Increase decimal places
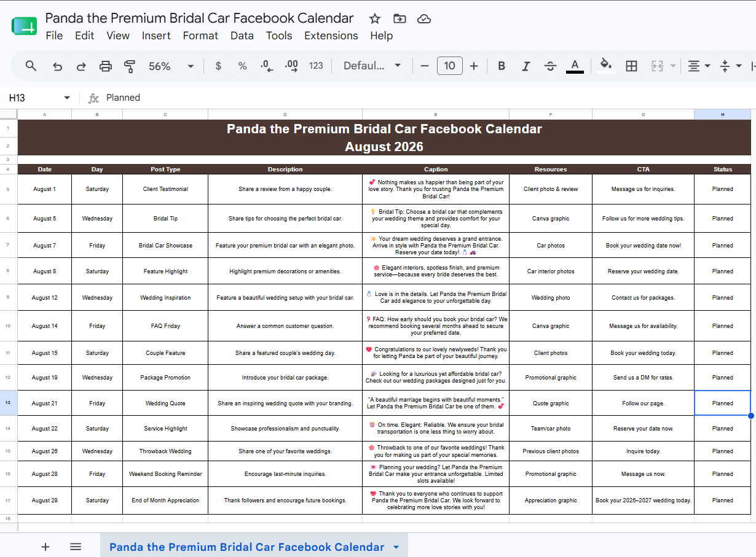Screen dimensions: 756x557 tap(291, 66)
